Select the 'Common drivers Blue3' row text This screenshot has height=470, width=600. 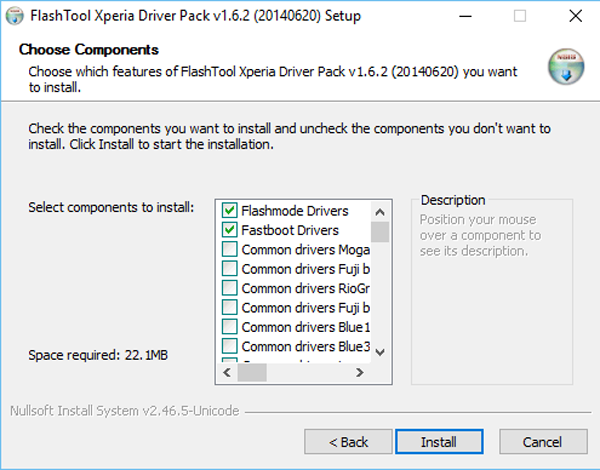[x=306, y=346]
